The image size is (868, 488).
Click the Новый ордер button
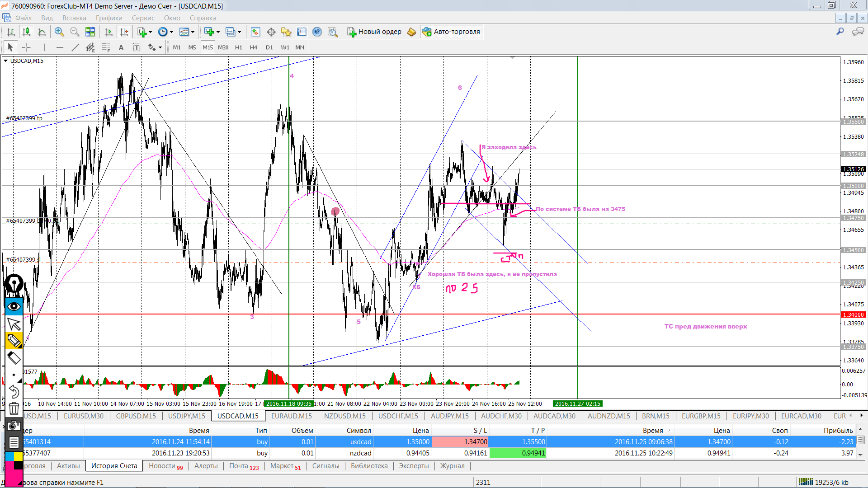374,32
